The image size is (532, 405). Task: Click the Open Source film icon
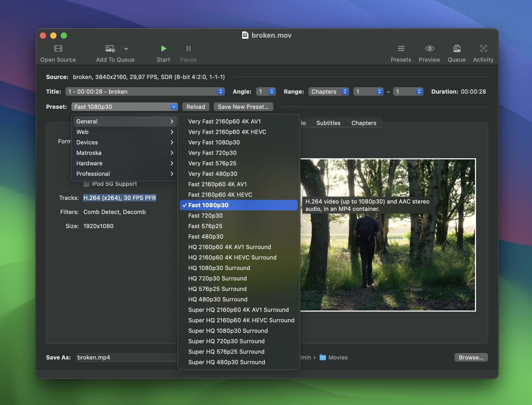pos(58,49)
